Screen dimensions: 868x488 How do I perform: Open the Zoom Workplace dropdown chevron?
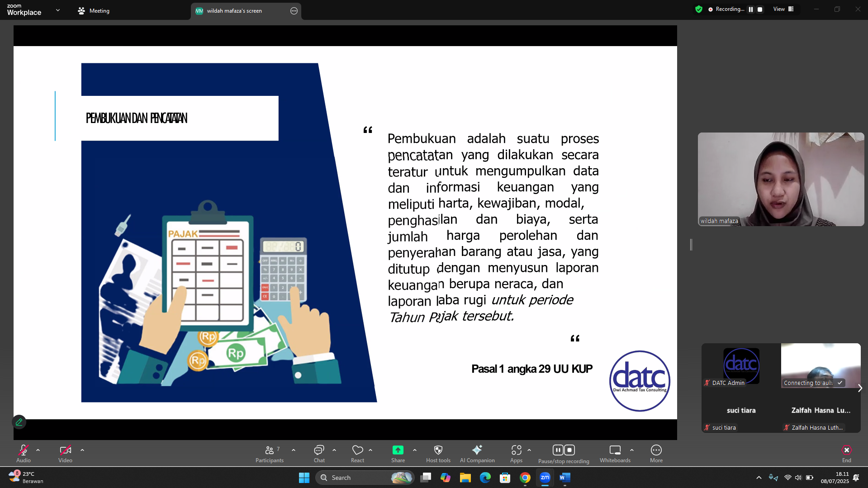click(x=58, y=10)
